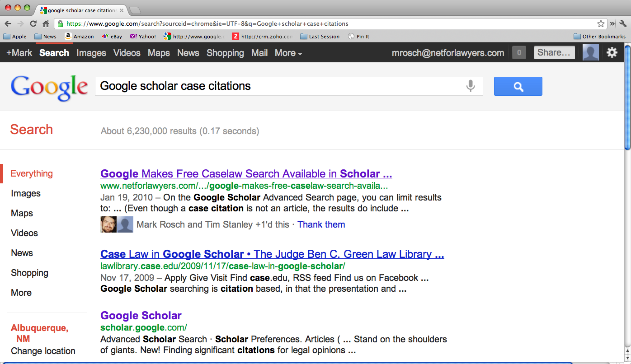The width and height of the screenshot is (631, 364).
Task: Filter results by Images in sidebar
Action: click(x=26, y=193)
